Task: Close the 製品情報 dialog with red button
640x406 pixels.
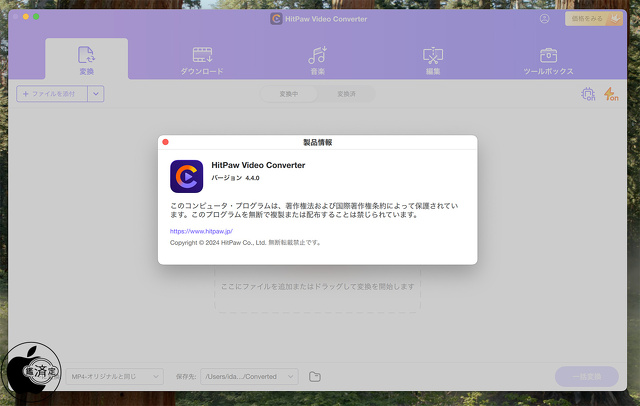Action: click(166, 143)
